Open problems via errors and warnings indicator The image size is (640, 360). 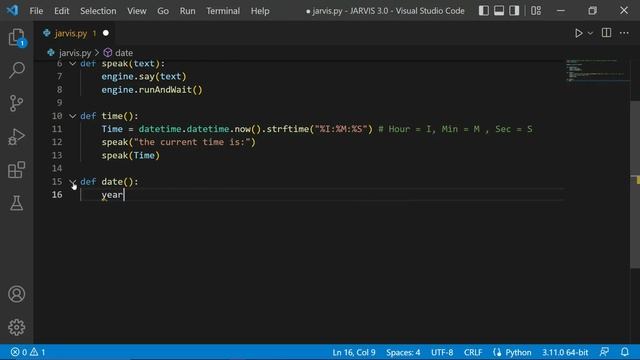(x=28, y=352)
